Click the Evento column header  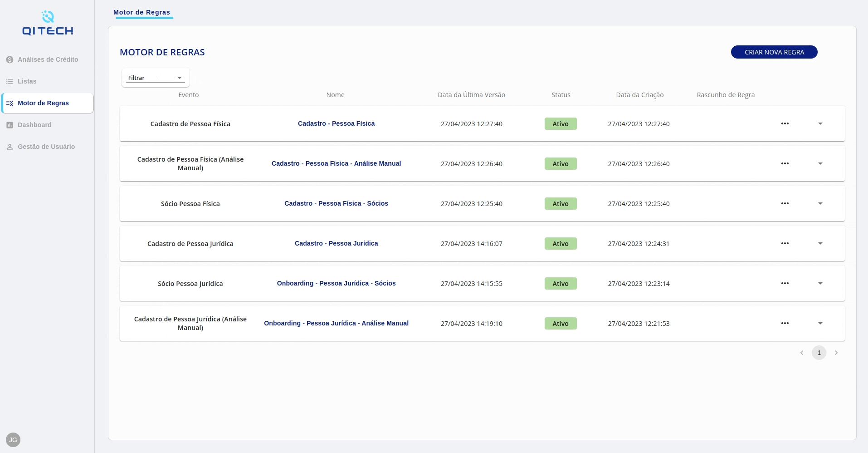[189, 95]
